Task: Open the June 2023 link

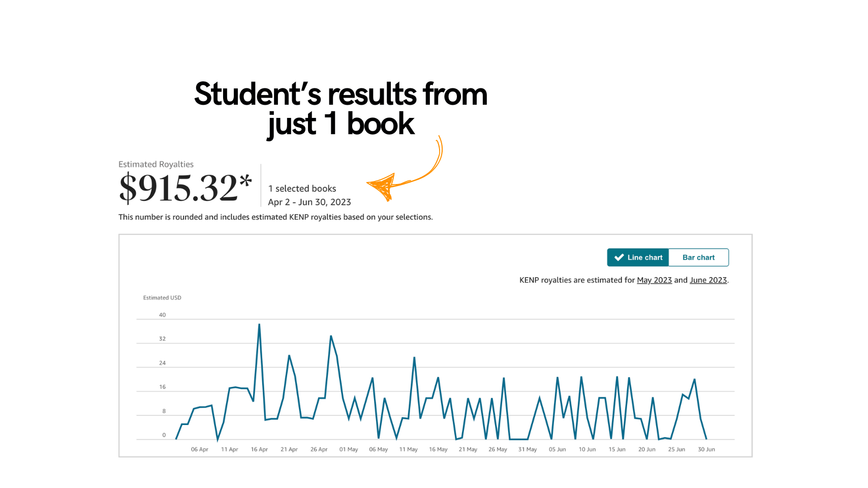Action: [708, 280]
